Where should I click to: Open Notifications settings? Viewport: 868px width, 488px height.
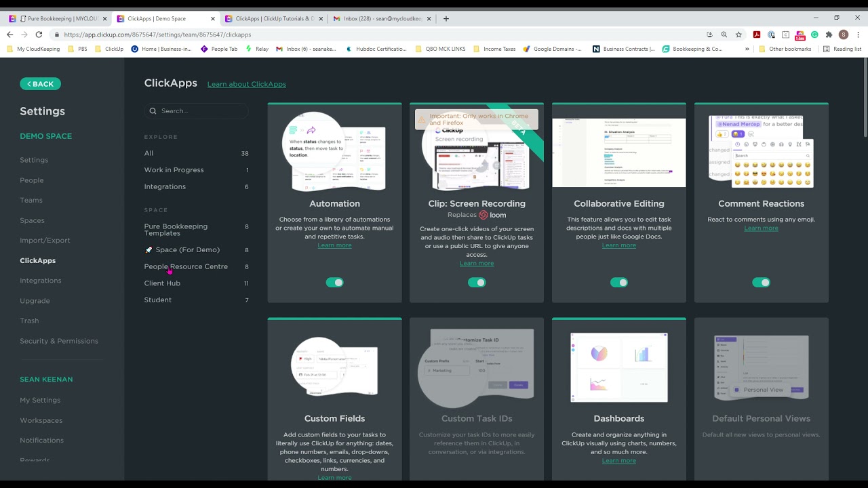[x=42, y=440]
